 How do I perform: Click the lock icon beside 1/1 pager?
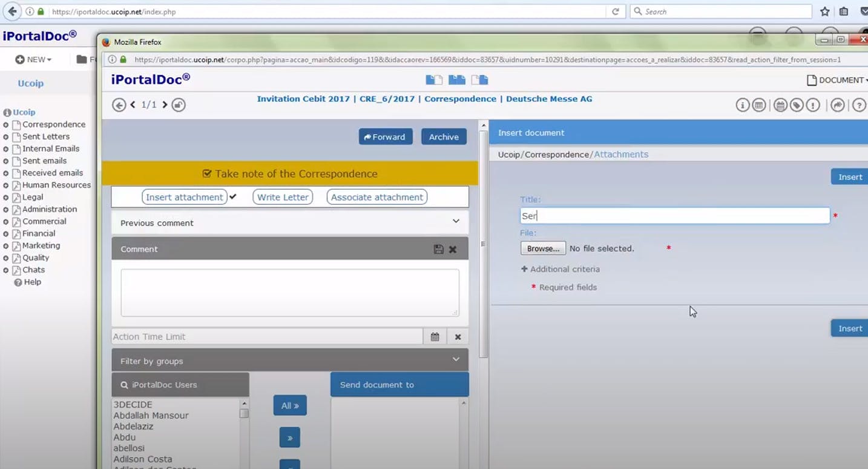tap(178, 105)
